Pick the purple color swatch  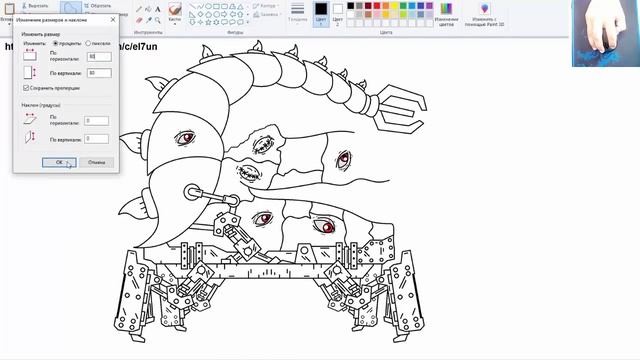pos(429,6)
